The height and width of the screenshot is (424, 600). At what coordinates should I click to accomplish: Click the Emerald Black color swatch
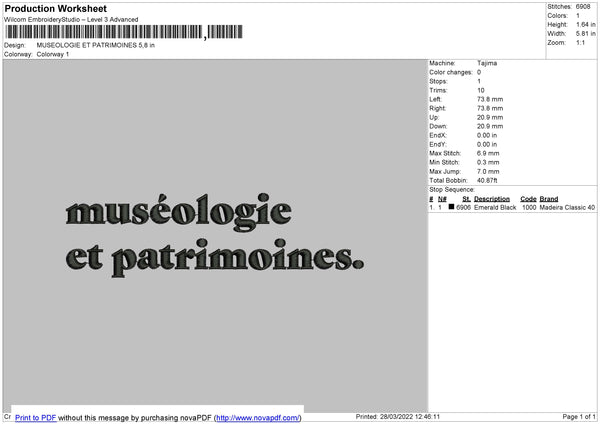click(452, 208)
